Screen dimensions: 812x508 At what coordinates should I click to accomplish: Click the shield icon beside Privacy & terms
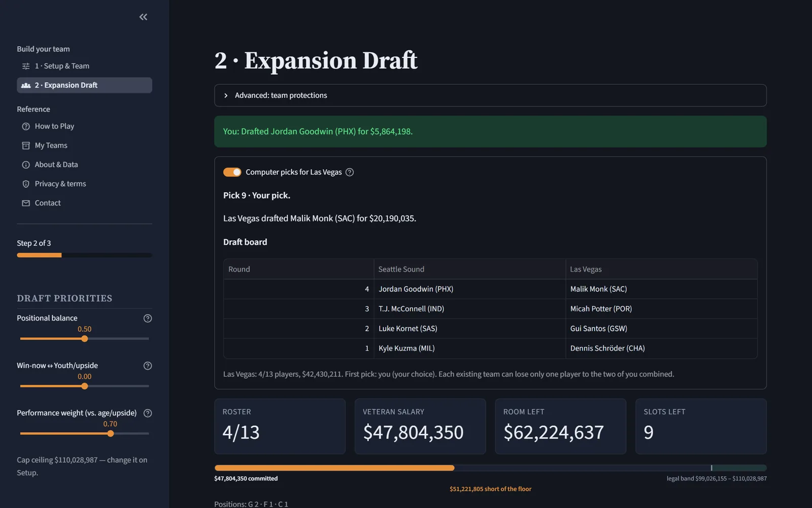[26, 184]
